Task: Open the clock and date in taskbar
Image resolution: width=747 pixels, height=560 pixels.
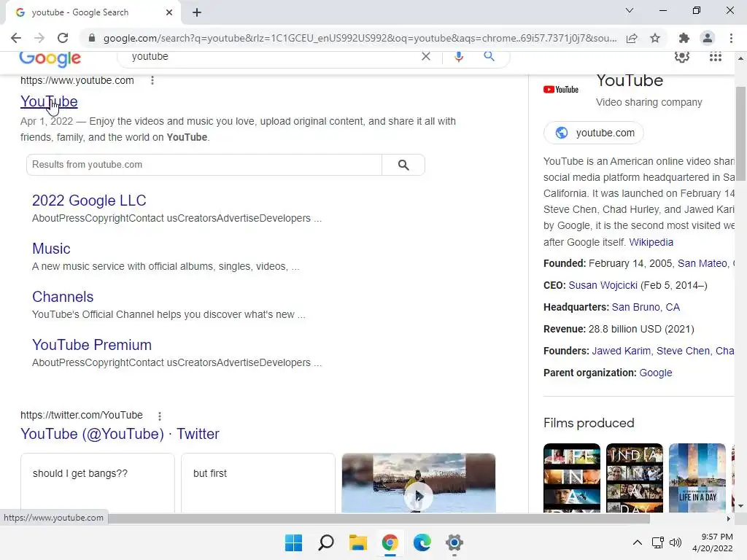Action: [x=712, y=542]
